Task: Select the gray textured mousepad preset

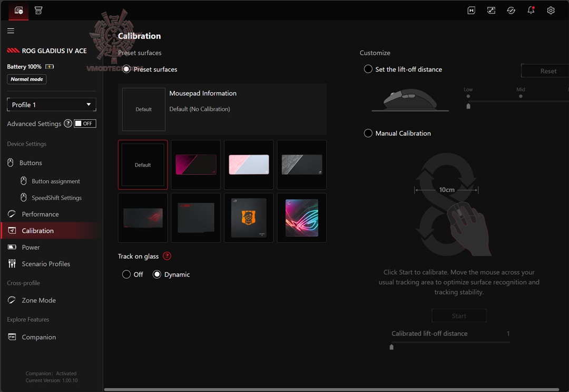Action: (x=302, y=165)
